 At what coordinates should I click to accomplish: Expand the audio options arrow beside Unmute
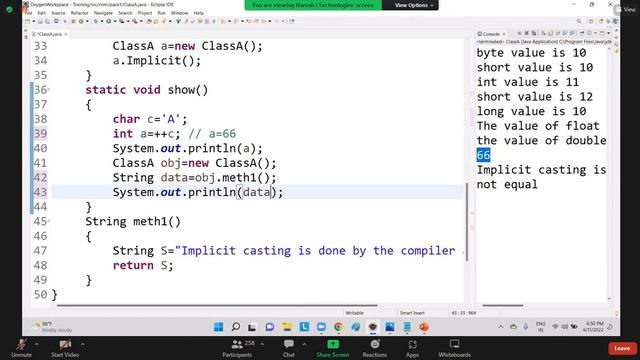(x=36, y=344)
